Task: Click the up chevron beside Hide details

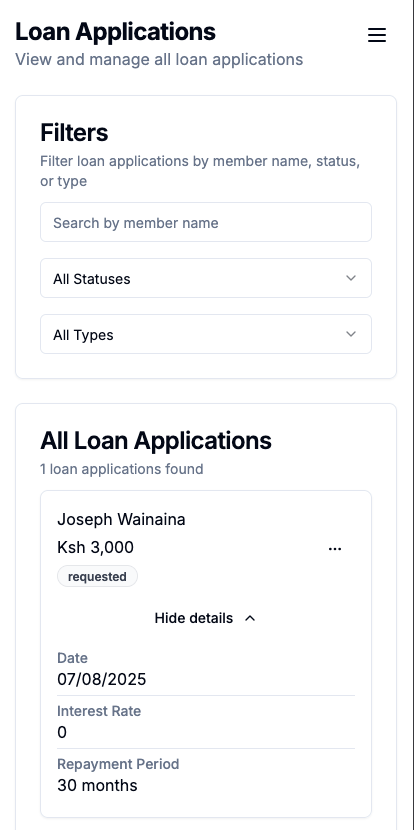Action: click(250, 618)
